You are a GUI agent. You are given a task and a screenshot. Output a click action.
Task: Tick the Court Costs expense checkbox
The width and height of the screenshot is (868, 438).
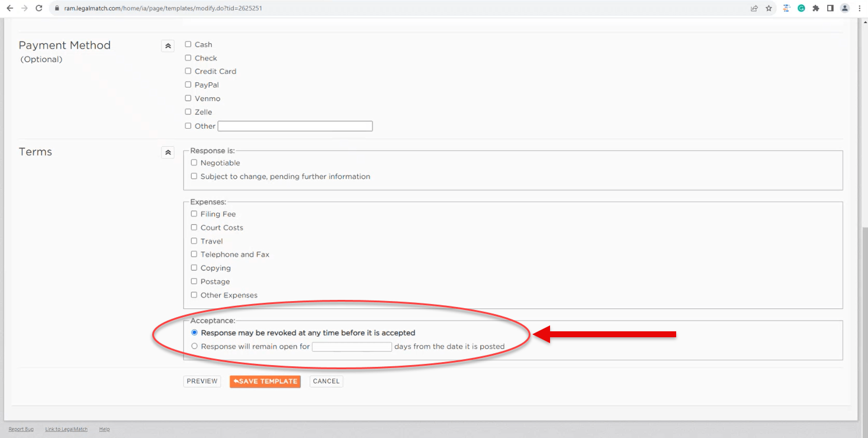pyautogui.click(x=194, y=228)
